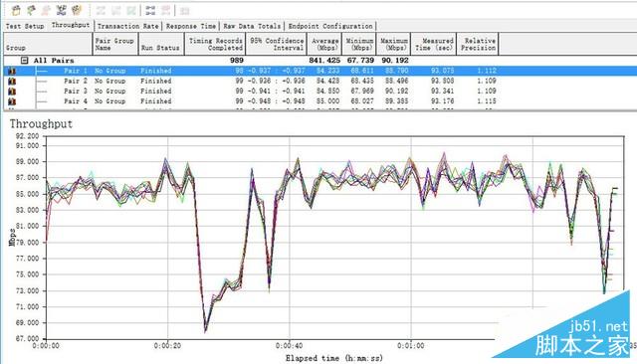Click the orange-tinted pair toolbar icon
Screen dimensions: 637x364
click(77, 10)
